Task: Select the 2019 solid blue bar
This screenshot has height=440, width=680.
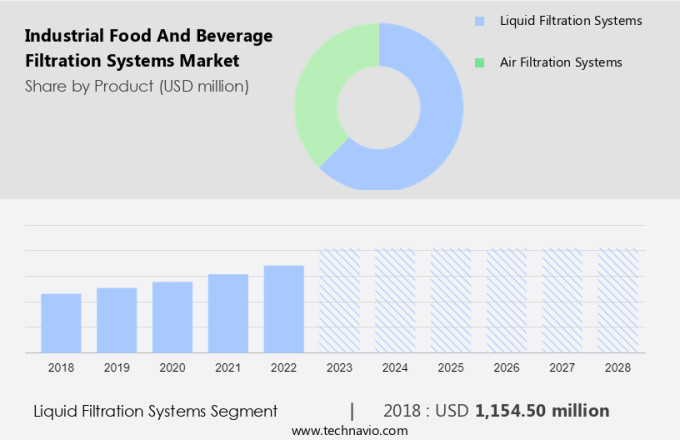Action: click(x=117, y=320)
